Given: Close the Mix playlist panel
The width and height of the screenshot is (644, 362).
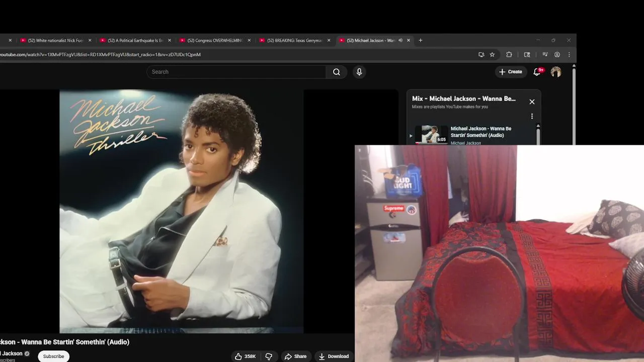Looking at the screenshot, I should (532, 102).
